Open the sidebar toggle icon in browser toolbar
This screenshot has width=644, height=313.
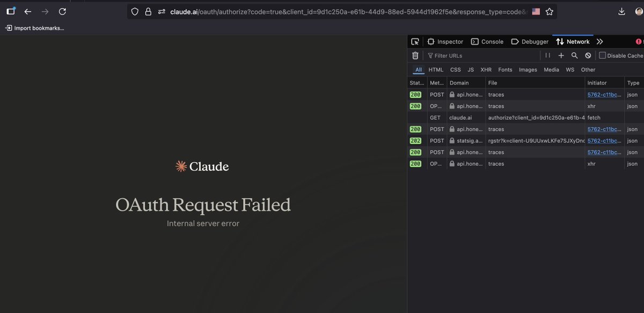[11, 11]
